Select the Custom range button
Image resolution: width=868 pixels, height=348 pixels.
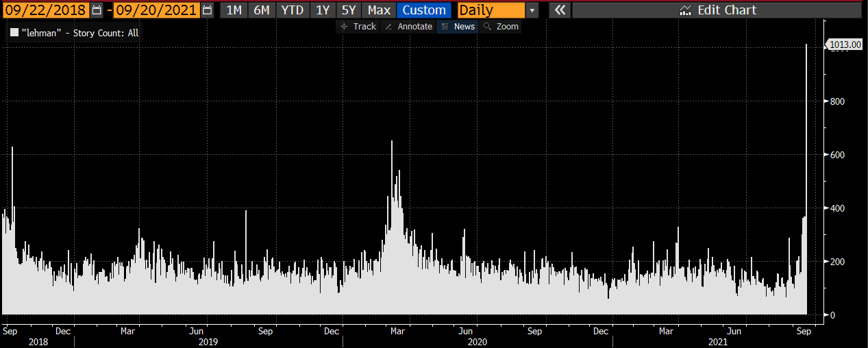pos(424,10)
